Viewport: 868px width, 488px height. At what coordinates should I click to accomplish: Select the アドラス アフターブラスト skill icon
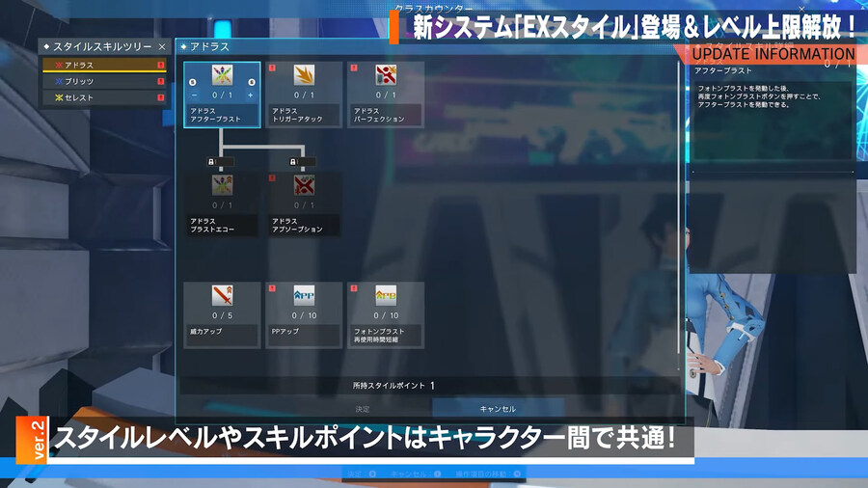223,76
